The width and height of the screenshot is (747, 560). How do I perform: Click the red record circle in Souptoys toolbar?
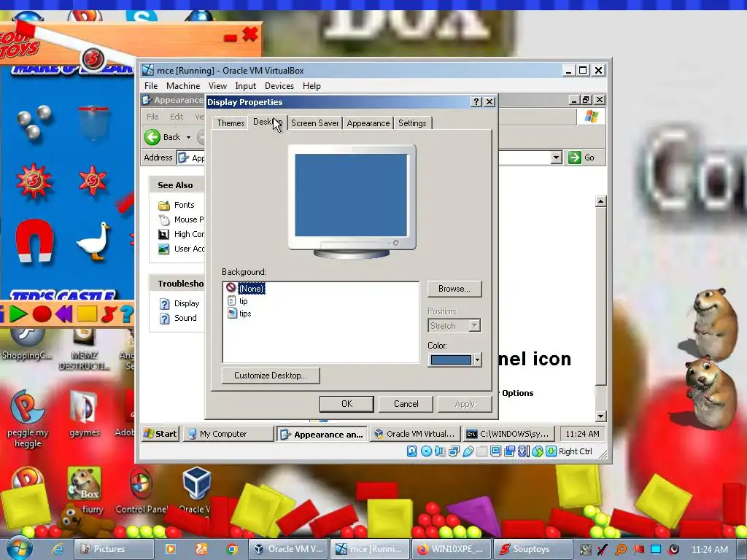coord(42,314)
